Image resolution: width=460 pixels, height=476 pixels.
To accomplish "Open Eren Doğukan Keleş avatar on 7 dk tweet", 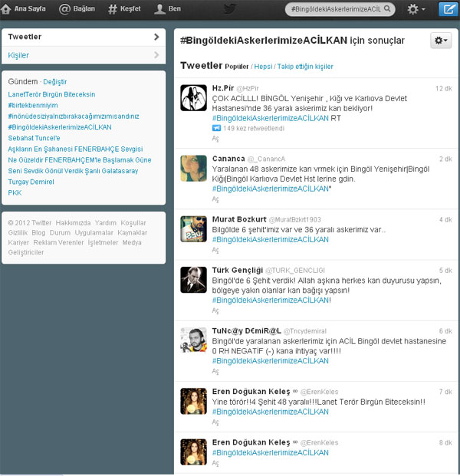I will pos(193,401).
